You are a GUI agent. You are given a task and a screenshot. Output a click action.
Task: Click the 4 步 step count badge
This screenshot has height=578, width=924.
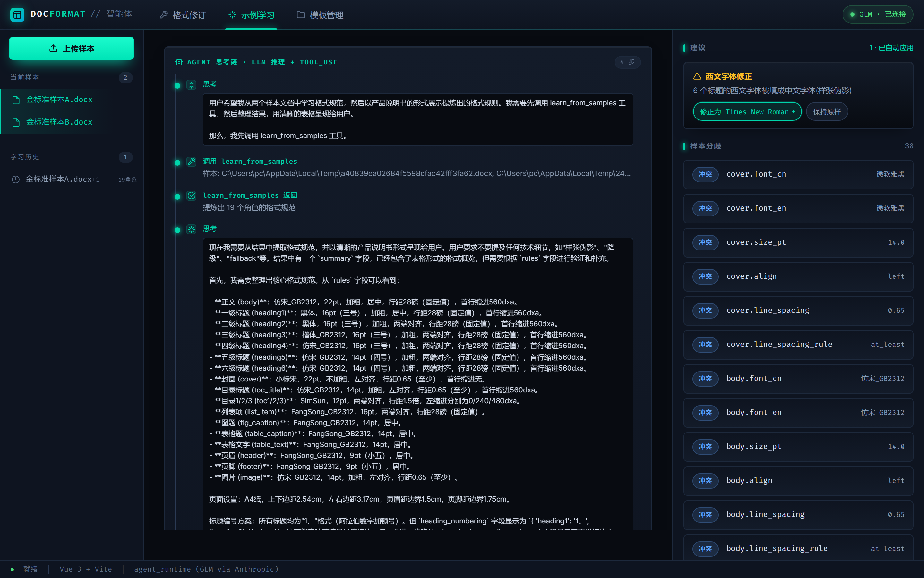[627, 62]
